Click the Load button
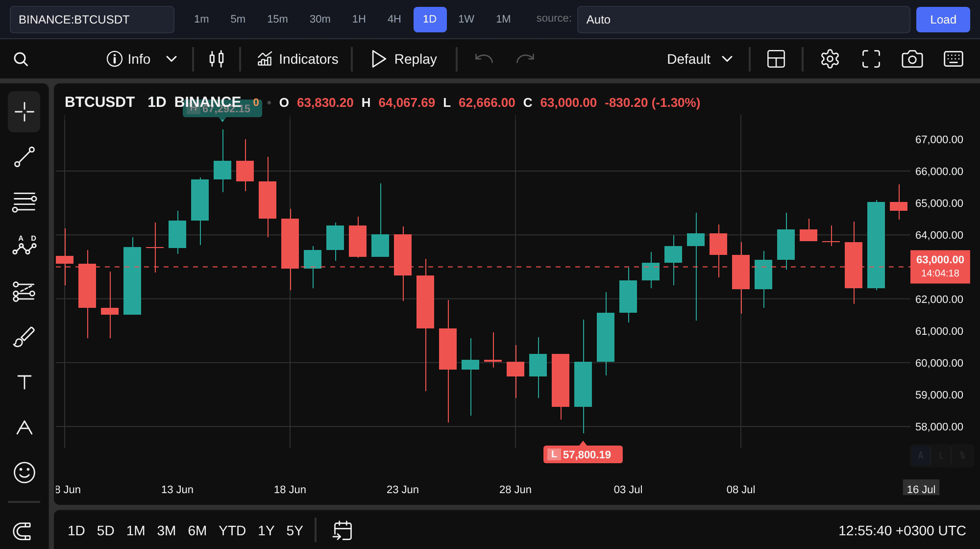The height and width of the screenshot is (549, 980). point(943,20)
